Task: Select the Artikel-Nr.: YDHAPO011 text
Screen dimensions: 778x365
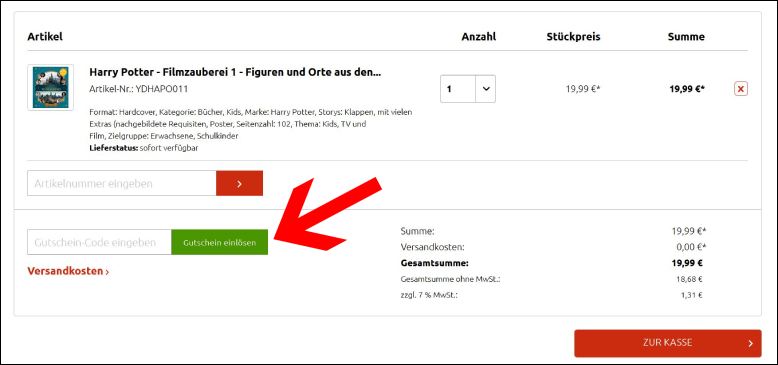Action: tap(139, 89)
